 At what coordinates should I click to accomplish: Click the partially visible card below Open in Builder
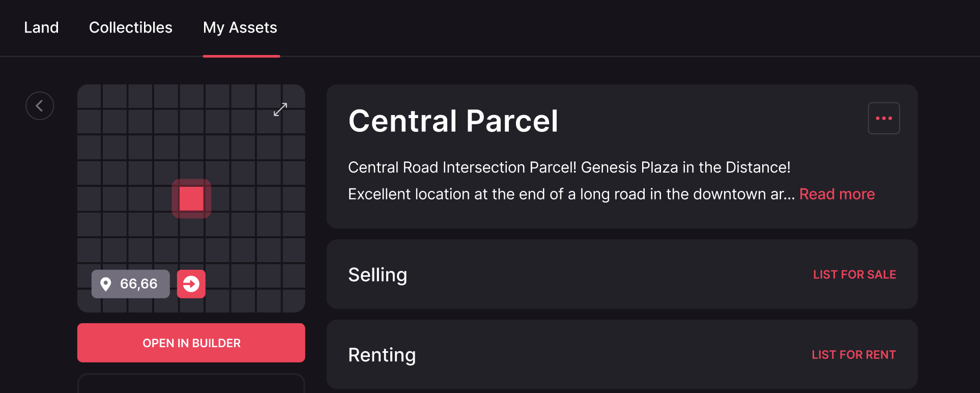[x=191, y=384]
